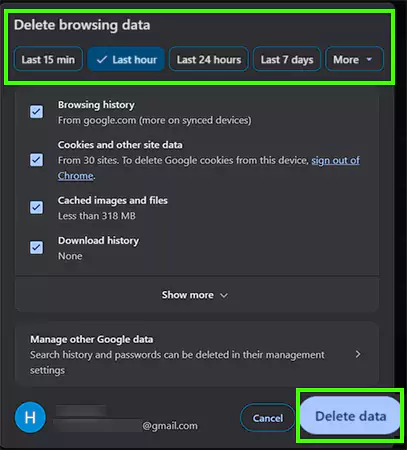
Task: Click the Download history label
Action: click(99, 240)
